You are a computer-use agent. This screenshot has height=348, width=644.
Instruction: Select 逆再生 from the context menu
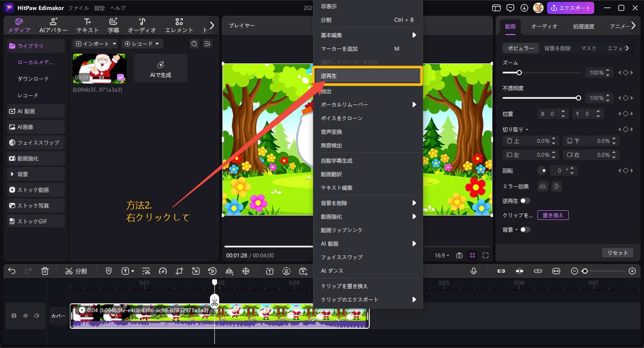click(x=368, y=76)
